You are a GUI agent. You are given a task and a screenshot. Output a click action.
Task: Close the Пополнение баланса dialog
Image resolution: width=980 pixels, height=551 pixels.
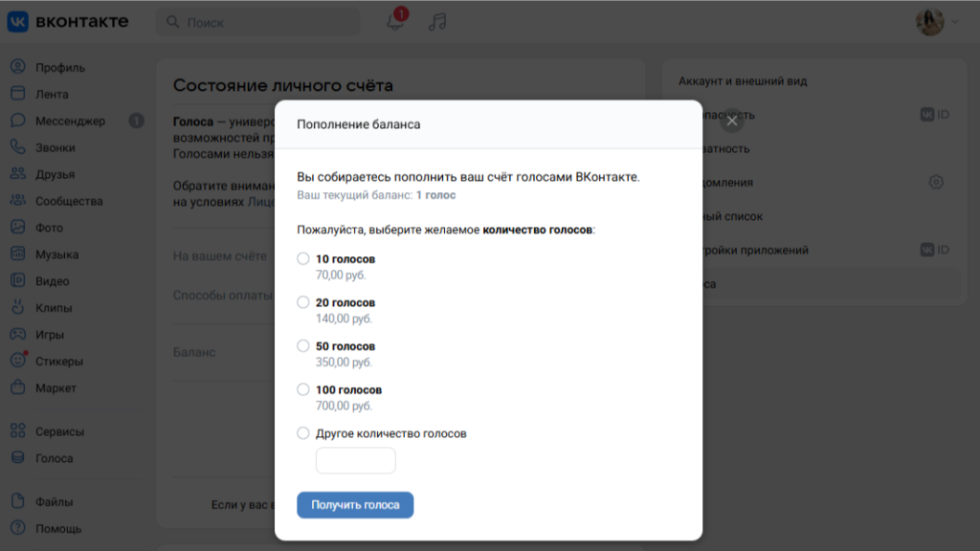(x=732, y=121)
